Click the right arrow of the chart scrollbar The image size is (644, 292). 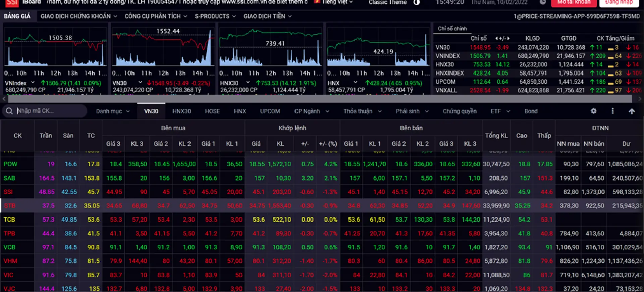[x=639, y=99]
